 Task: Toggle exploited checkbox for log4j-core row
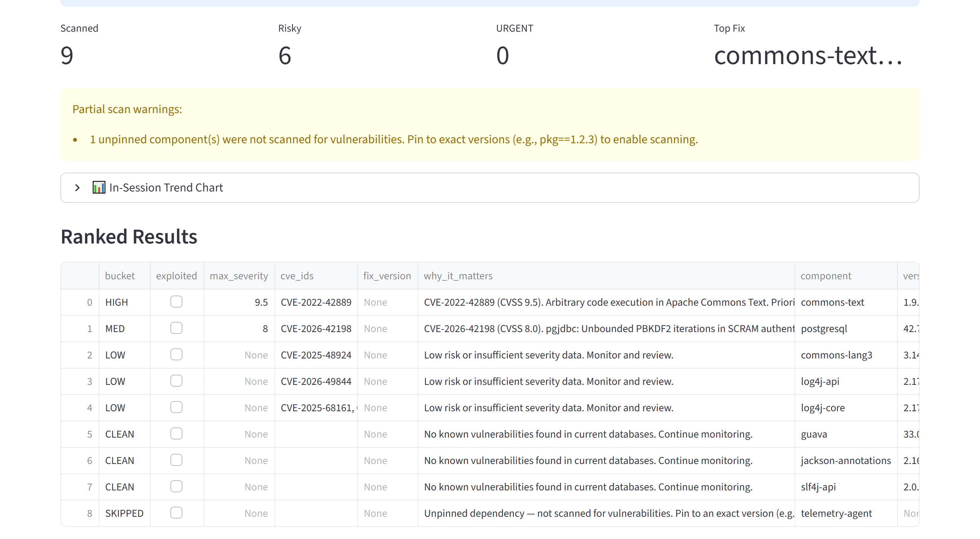[x=176, y=407]
